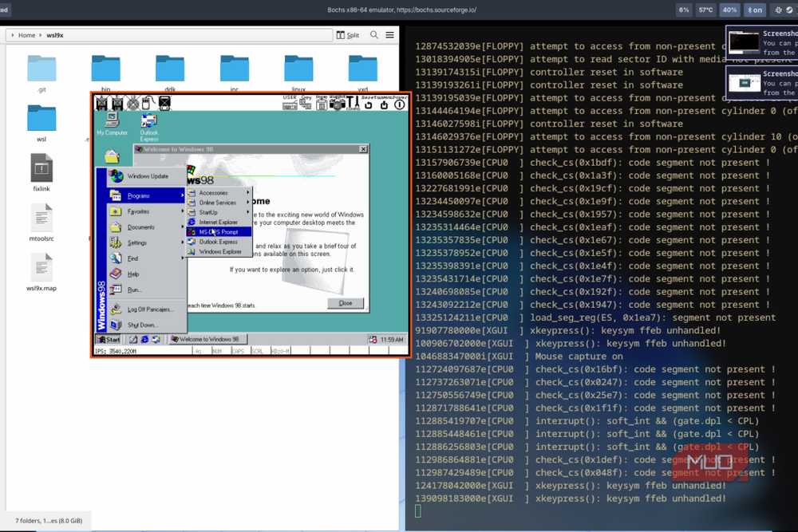Click the Bochs floppy B drive icon
The width and height of the screenshot is (798, 532).
[x=117, y=103]
